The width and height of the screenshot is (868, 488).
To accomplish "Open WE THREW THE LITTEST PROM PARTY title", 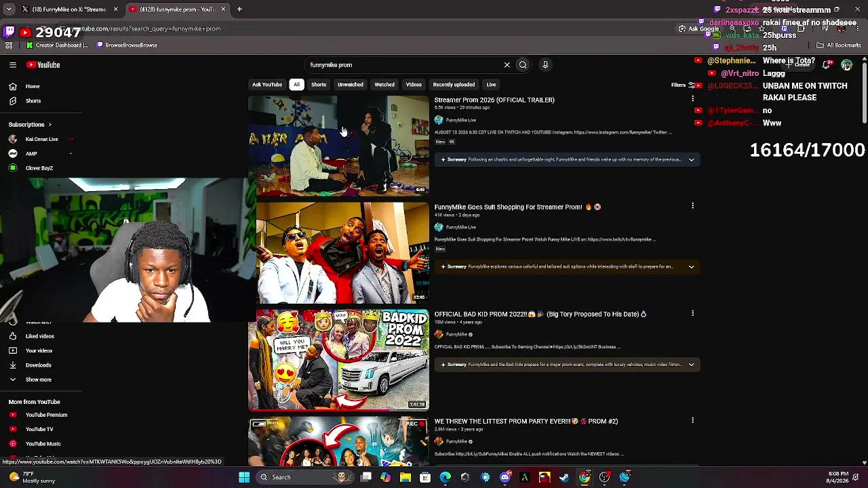I will pyautogui.click(x=526, y=422).
